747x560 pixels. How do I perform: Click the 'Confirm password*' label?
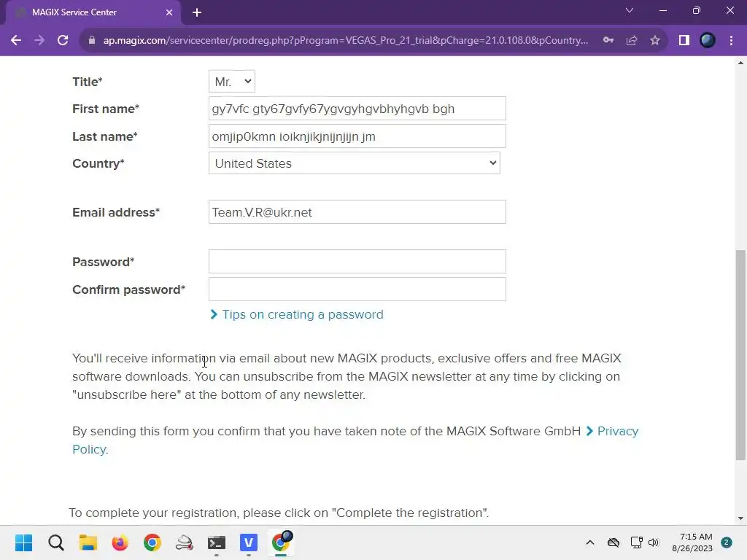click(x=128, y=289)
